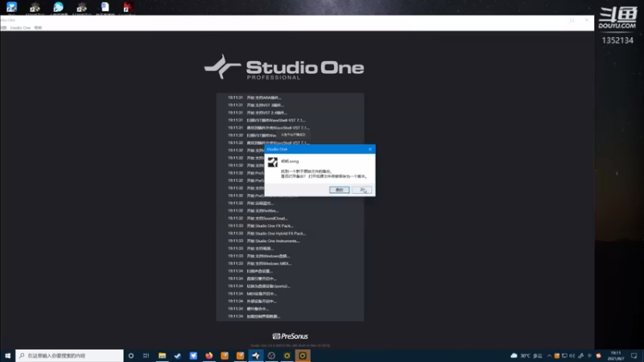This screenshot has height=362, width=644.
Task: Click the No button in the backup dialog
Action: (361, 190)
